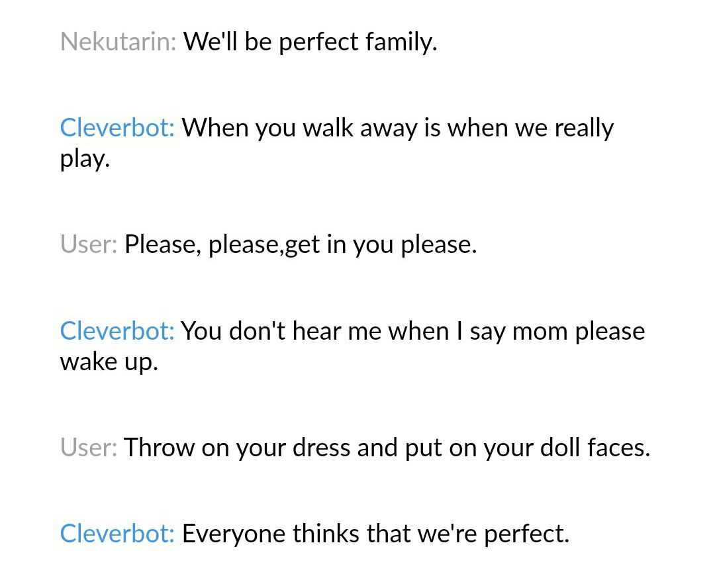Click the second Cleverbot speaker label
The image size is (715, 588).
117,330
